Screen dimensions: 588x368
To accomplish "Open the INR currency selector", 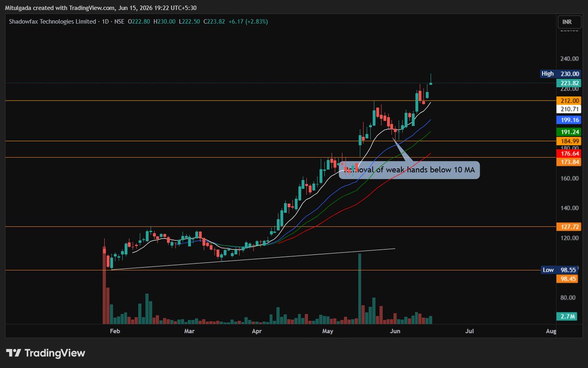I will coord(568,22).
